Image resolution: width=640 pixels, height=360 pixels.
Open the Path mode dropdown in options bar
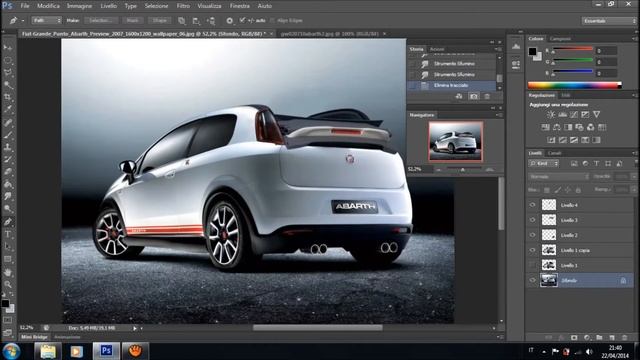point(47,20)
